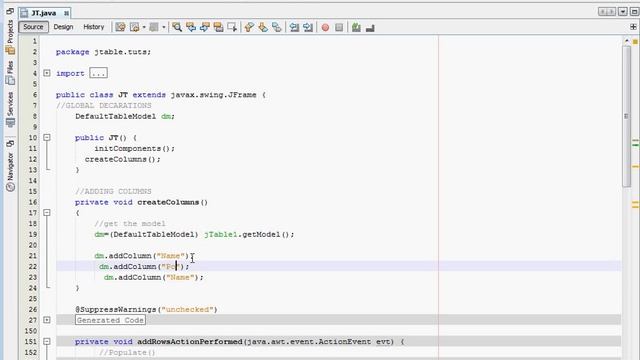Click 'initComponents();' on line 11
Screen dimensions: 640x360
pos(135,149)
